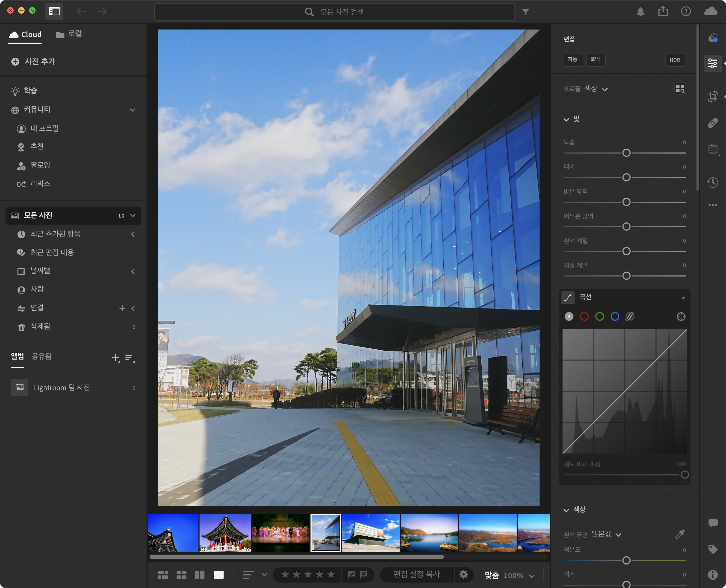Click the 편집 설정 복사 button

pyautogui.click(x=416, y=574)
